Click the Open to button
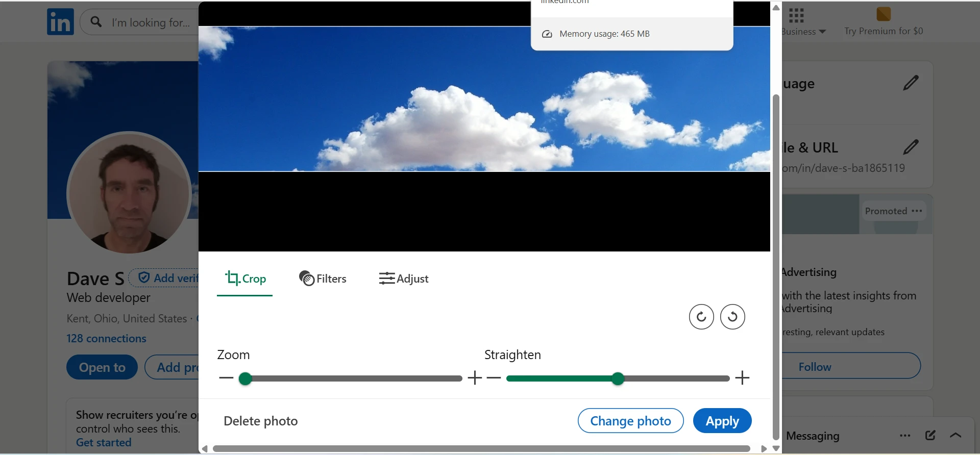Screen dimensions: 980x455 click(x=102, y=367)
